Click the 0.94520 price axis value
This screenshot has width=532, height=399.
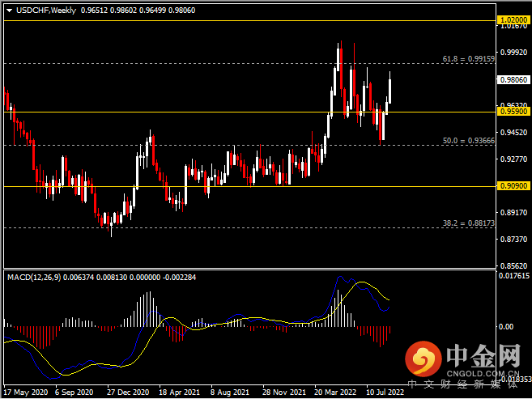[513, 132]
